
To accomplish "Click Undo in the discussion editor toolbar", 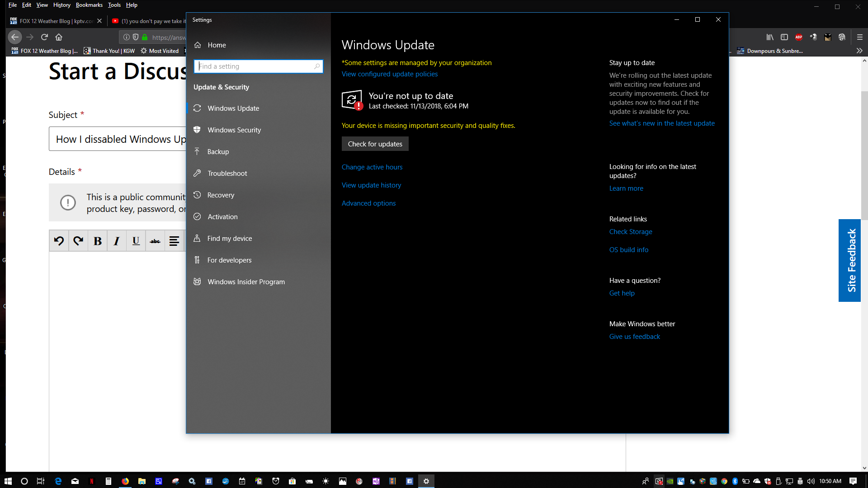I will coord(59,241).
